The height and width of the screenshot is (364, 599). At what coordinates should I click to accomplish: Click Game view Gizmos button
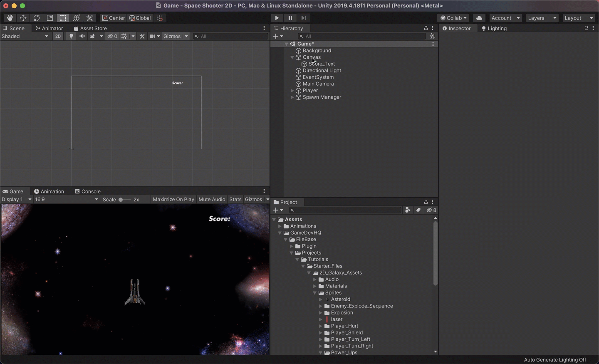254,199
